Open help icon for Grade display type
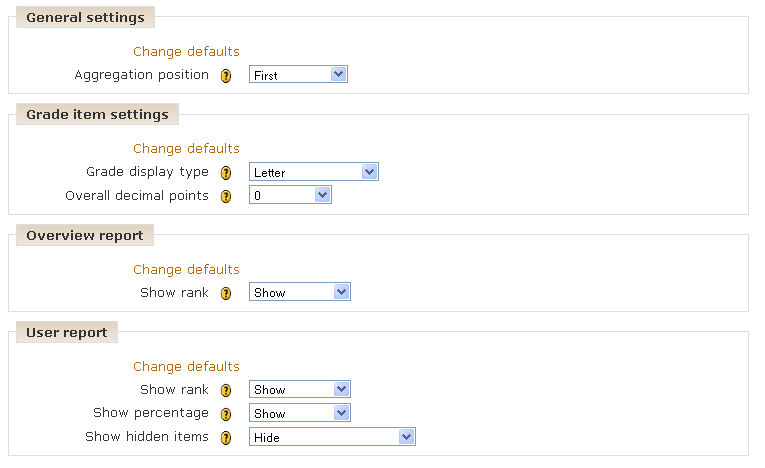 pyautogui.click(x=225, y=173)
